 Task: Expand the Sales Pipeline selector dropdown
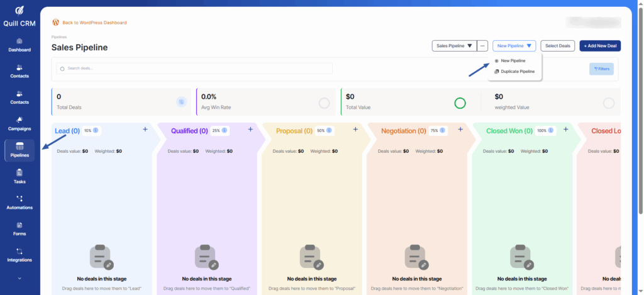click(454, 46)
